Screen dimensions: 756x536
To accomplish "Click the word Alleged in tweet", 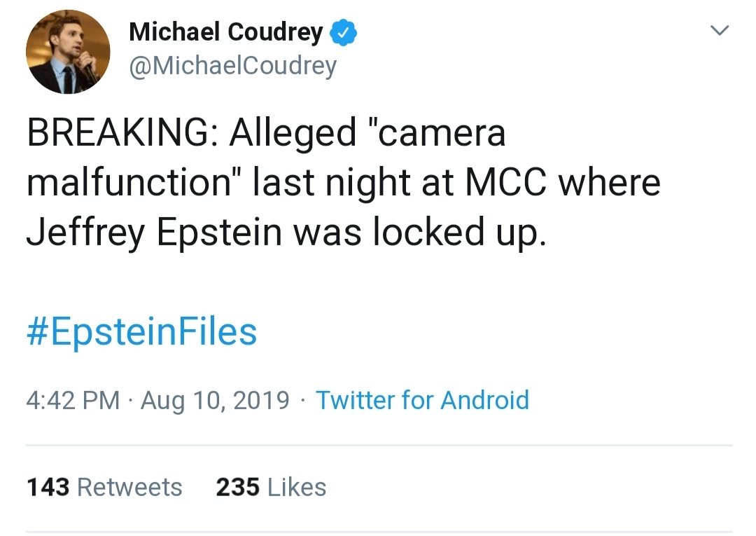I will click(294, 133).
